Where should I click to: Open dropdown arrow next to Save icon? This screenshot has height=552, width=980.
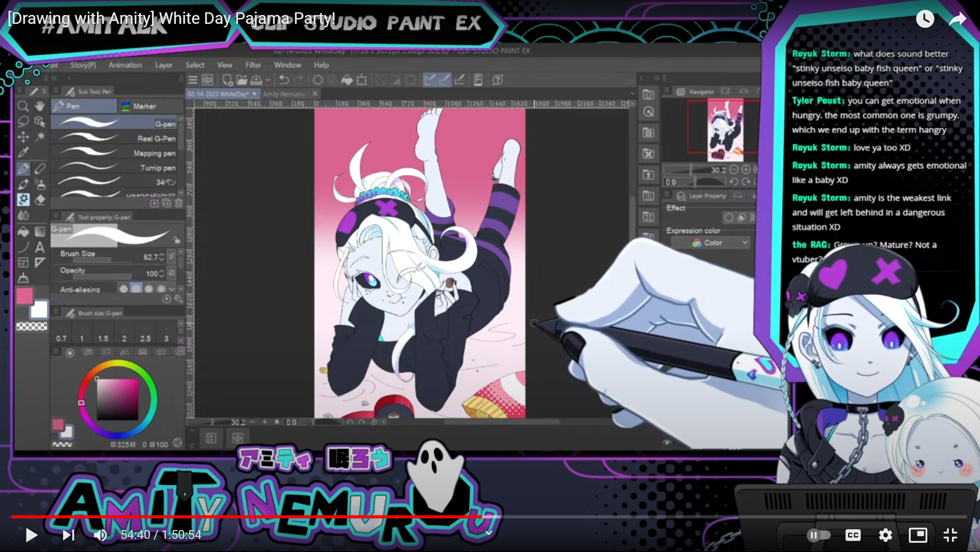268,80
